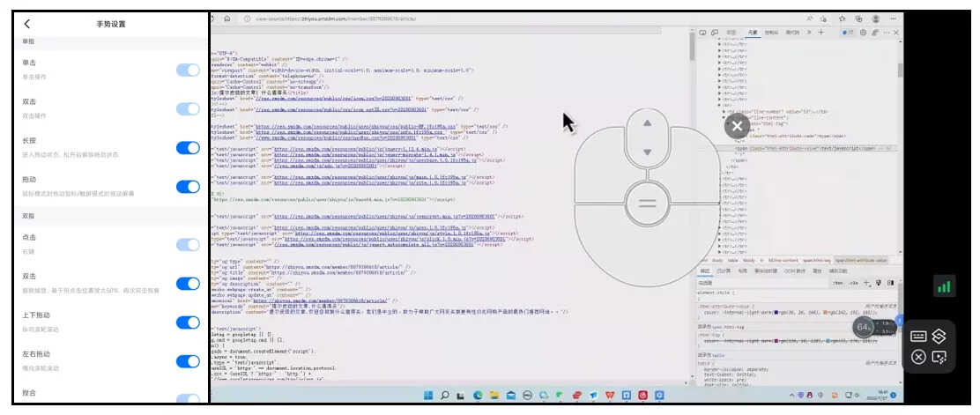Click the 64 frame-rate badge
This screenshot has height=415, width=980.
[863, 327]
